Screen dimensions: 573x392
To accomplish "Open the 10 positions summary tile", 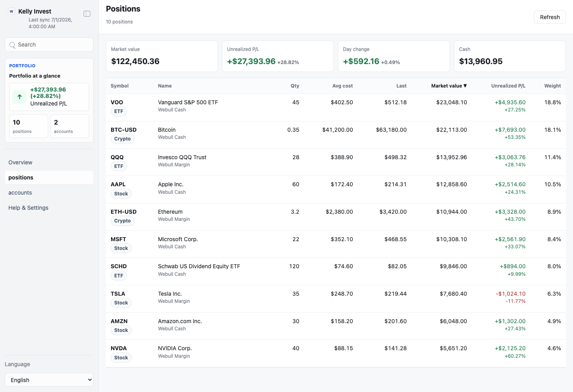I will click(x=29, y=126).
